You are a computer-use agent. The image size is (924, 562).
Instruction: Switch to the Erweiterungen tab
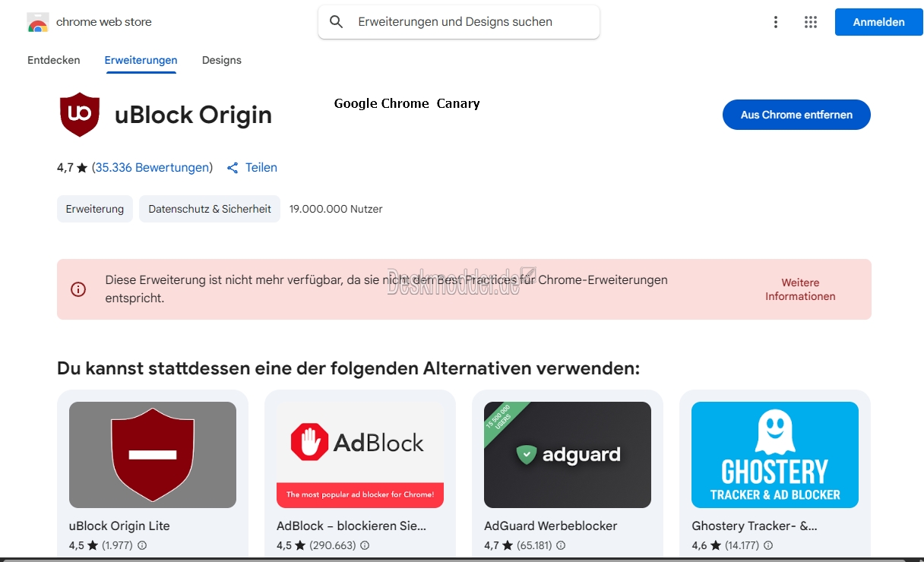coord(141,60)
